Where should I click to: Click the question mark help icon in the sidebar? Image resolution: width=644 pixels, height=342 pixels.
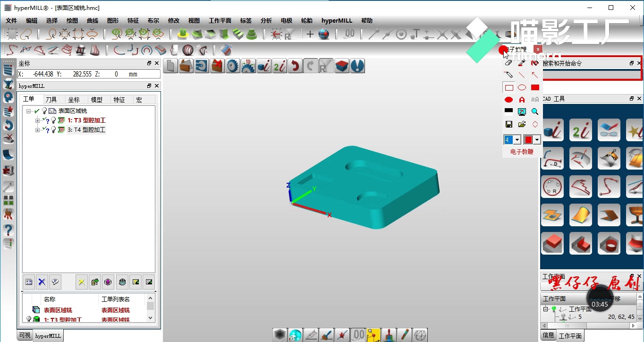point(8,230)
